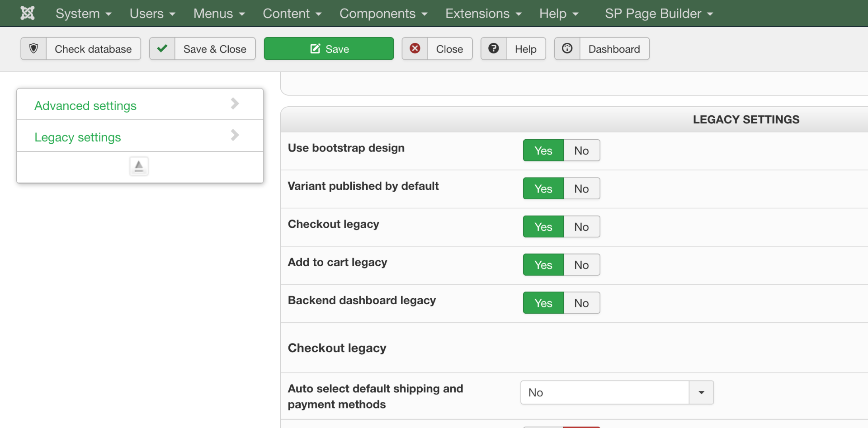The height and width of the screenshot is (428, 868).
Task: Click the scroll-to-top arrow icon in sidebar
Action: pos(139,166)
